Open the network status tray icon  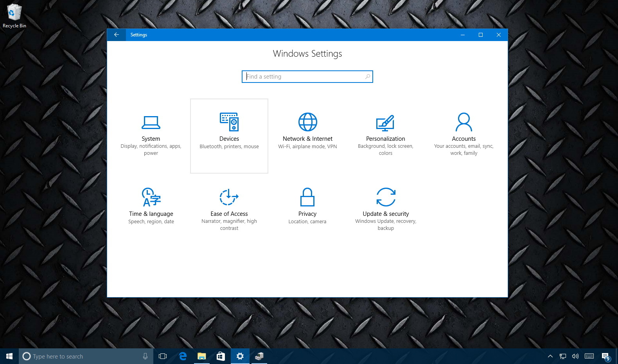563,356
